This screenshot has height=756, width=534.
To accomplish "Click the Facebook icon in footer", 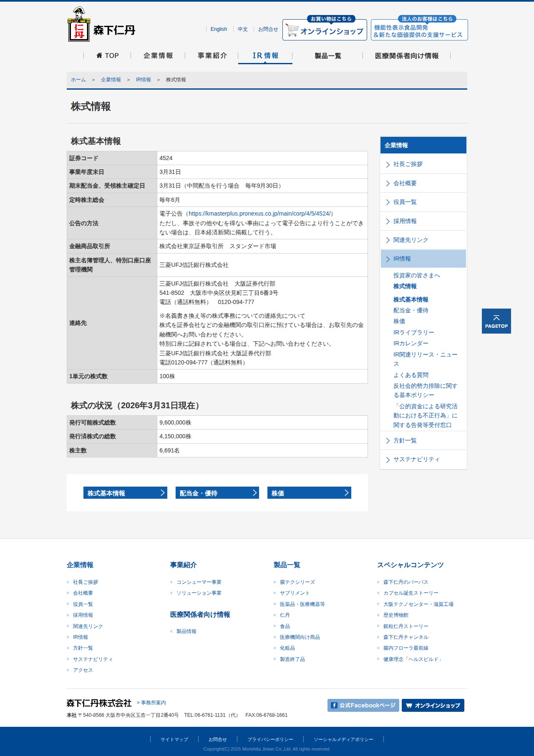I will pyautogui.click(x=334, y=706).
